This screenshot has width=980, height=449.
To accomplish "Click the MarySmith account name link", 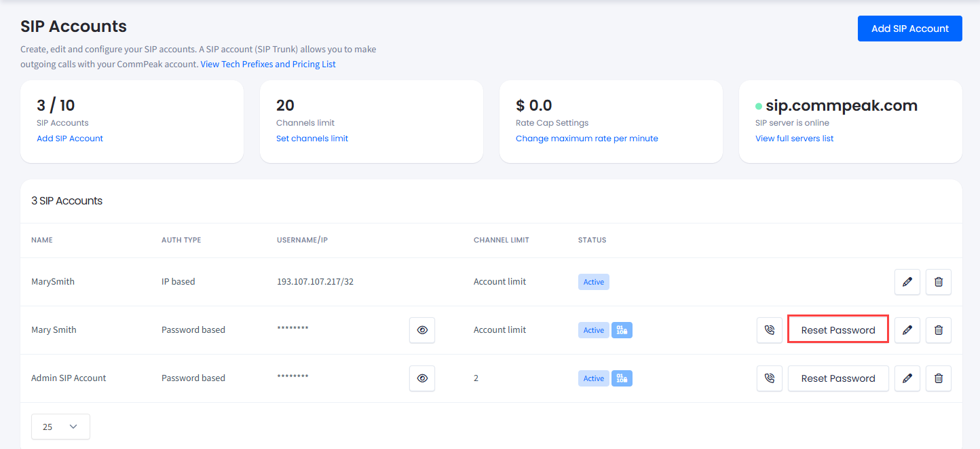I will 53,281.
